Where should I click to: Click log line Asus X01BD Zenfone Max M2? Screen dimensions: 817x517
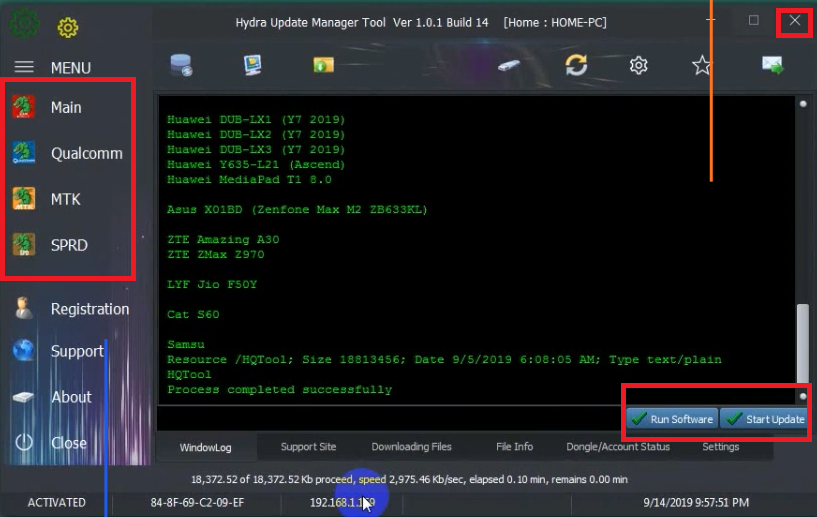[x=297, y=210]
